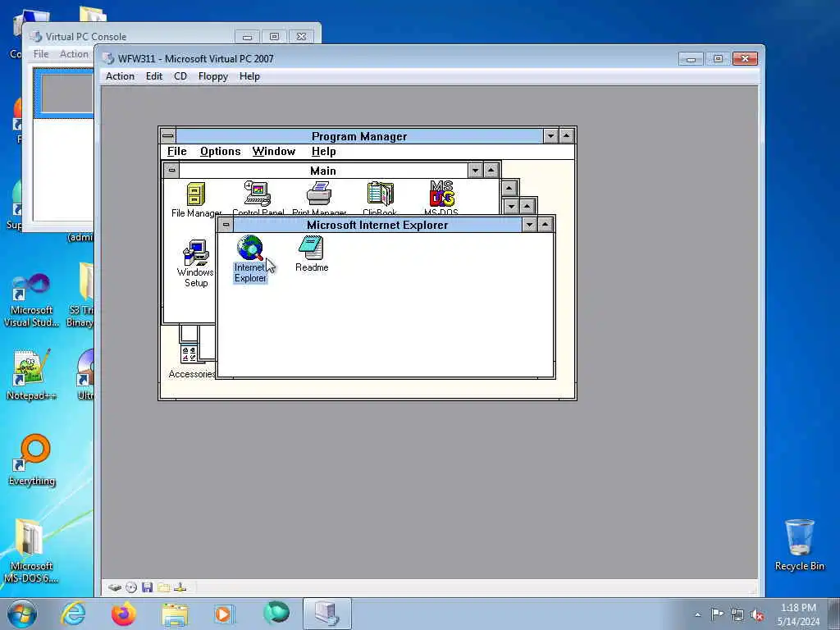
Task: Open the Windows Start orb
Action: [x=22, y=614]
